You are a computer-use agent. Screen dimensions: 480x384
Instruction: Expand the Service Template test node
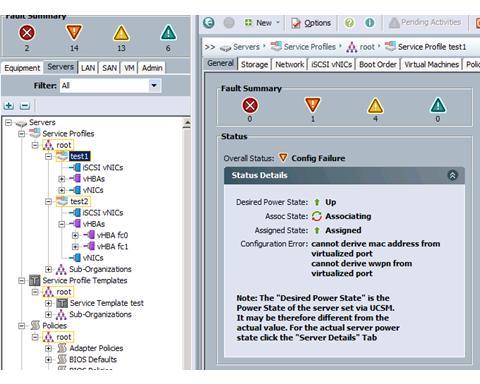tap(48, 303)
